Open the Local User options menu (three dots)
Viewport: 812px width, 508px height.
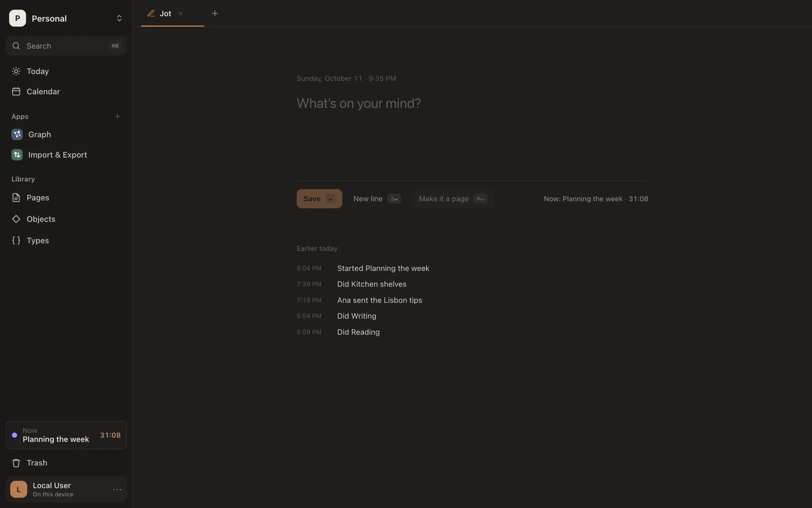(117, 490)
